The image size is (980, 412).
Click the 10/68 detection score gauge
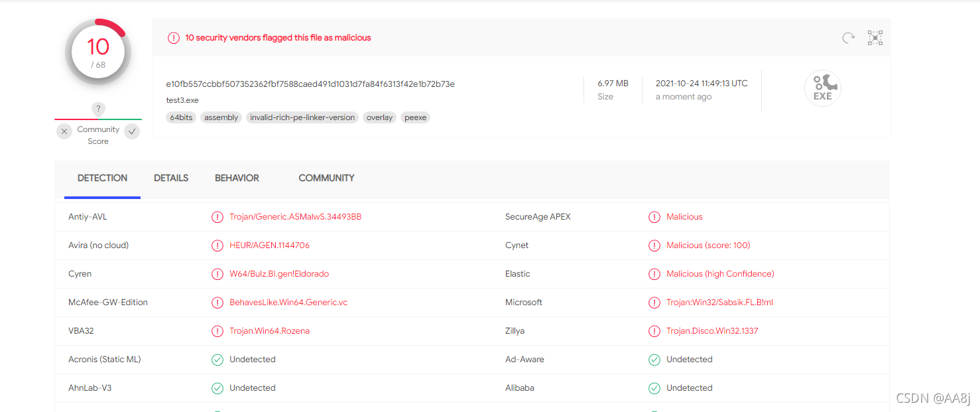point(98,52)
